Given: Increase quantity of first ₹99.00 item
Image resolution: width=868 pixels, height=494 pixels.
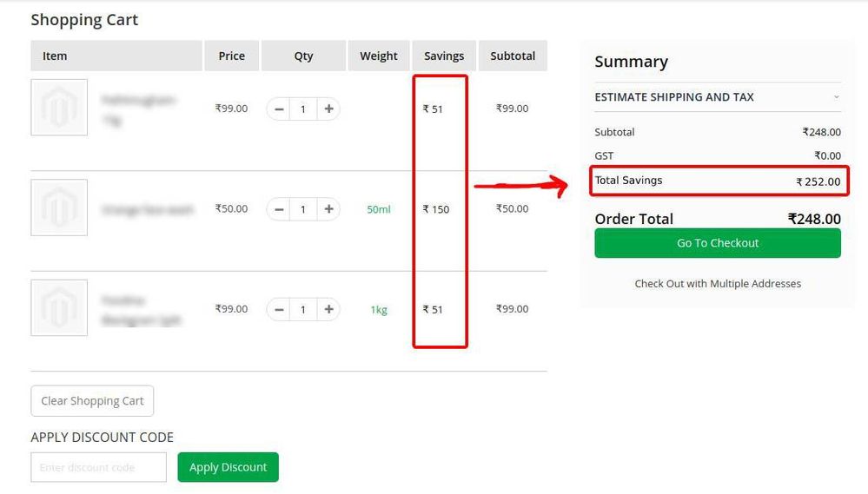Looking at the screenshot, I should [328, 109].
